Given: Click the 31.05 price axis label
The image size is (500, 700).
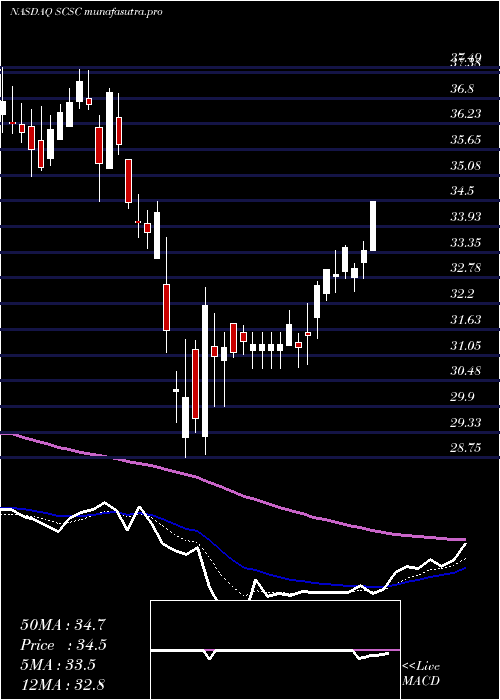Looking at the screenshot, I should click(466, 346).
